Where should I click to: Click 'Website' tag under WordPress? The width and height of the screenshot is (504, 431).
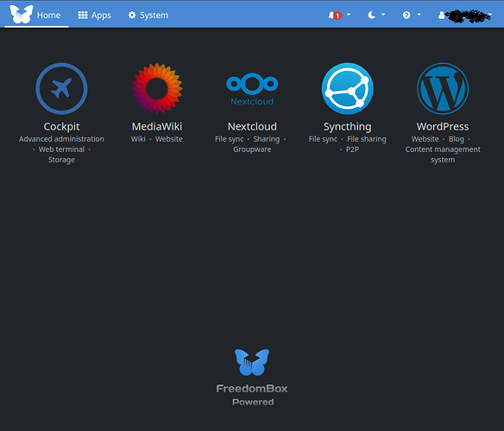tap(425, 139)
